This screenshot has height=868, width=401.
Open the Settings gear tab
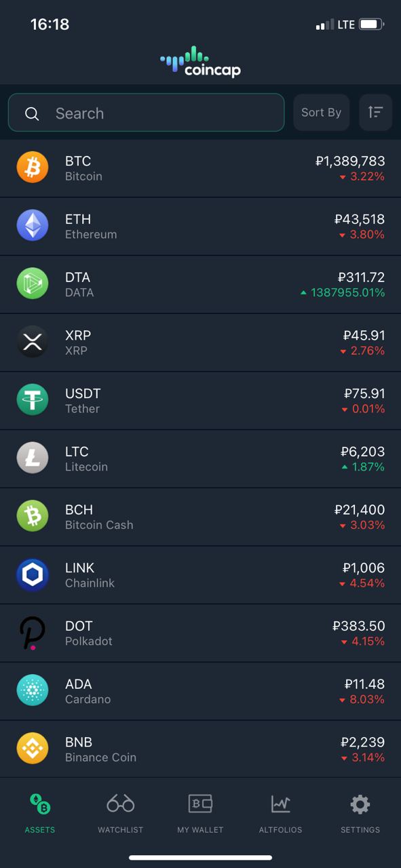[x=360, y=813]
